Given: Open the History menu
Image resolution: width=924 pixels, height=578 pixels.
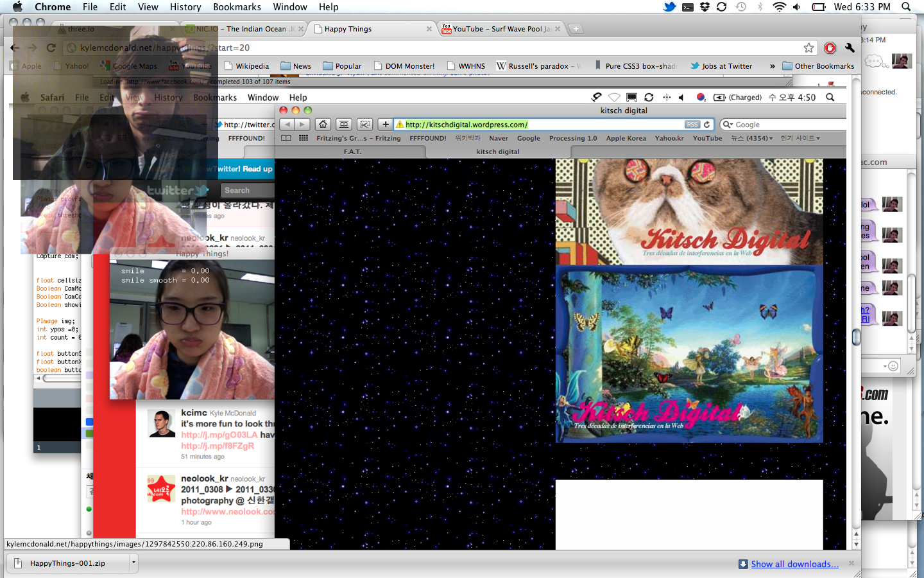Looking at the screenshot, I should point(185,7).
